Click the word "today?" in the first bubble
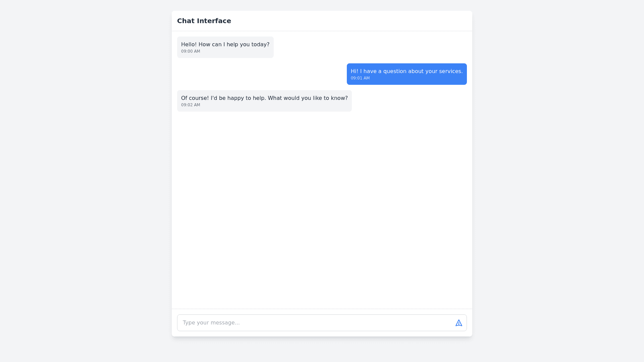This screenshot has height=362, width=644. click(x=260, y=45)
